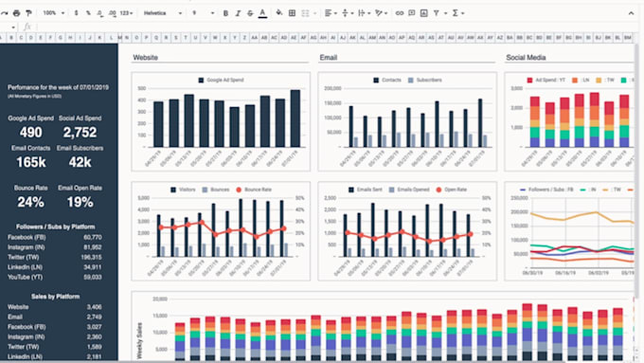Select the YouTube (YT) followers row

click(x=55, y=277)
